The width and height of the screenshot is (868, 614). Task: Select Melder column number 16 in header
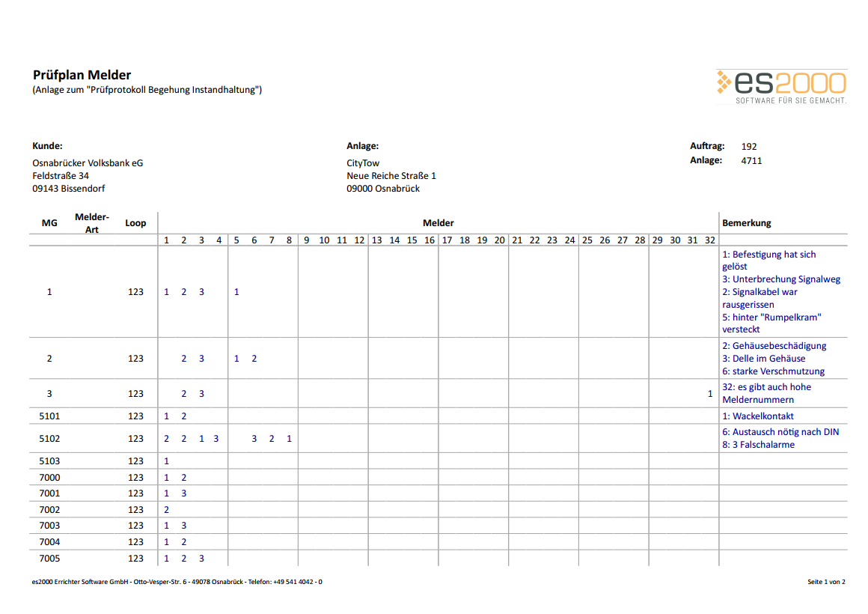[429, 240]
